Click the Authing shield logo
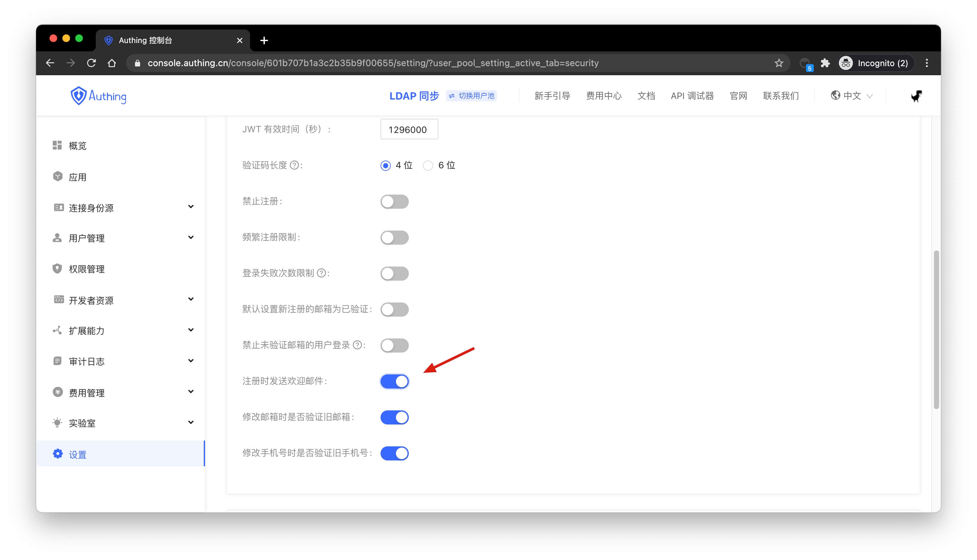Screen dimensions: 977x560 pos(78,95)
